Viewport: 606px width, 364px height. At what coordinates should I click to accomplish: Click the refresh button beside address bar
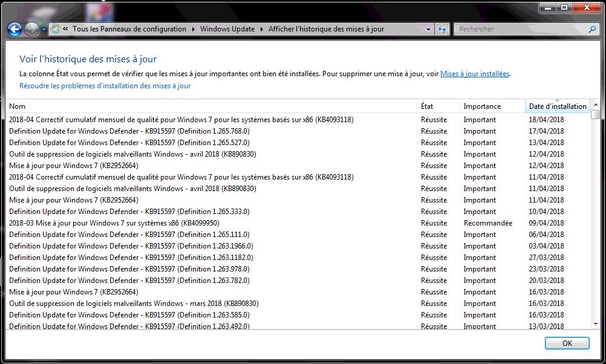(442, 29)
